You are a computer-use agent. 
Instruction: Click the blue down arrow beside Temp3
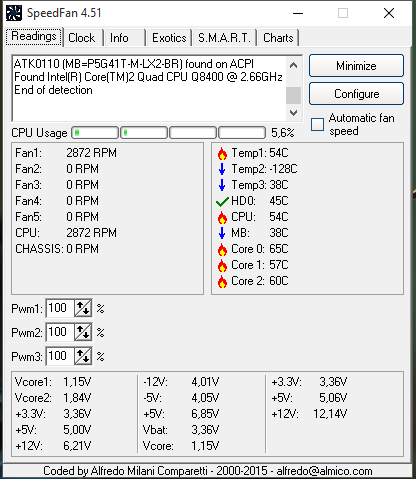222,185
